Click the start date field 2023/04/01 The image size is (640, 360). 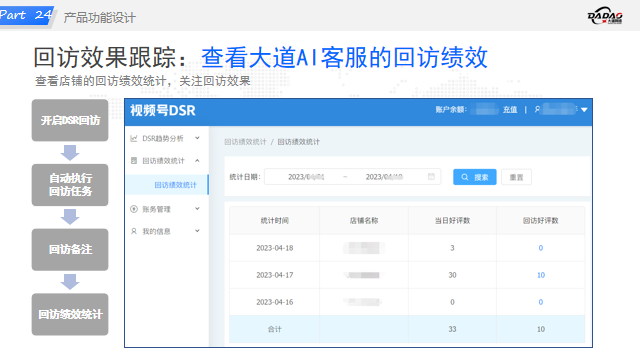306,177
